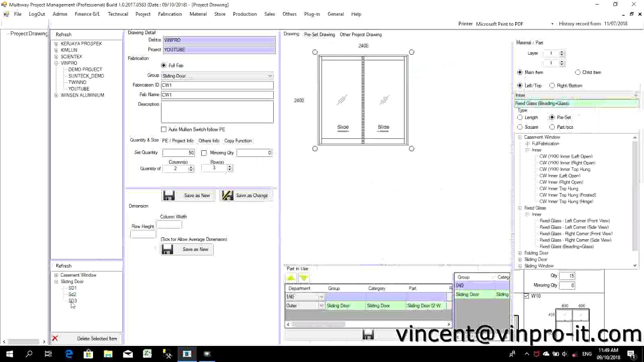Screen dimensions: 644x362
Task: Open the Group Sliding Door dropdown
Action: [270, 76]
